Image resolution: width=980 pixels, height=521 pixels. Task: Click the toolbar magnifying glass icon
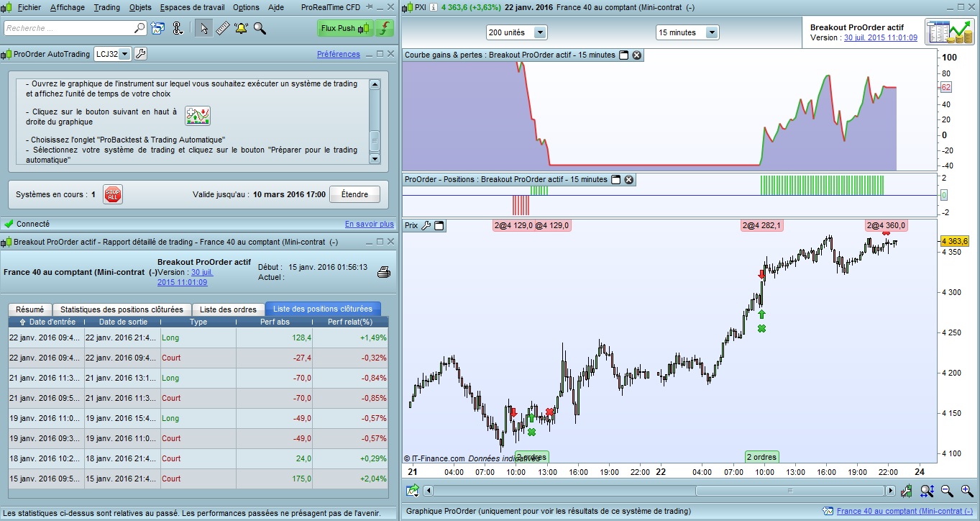coord(260,28)
